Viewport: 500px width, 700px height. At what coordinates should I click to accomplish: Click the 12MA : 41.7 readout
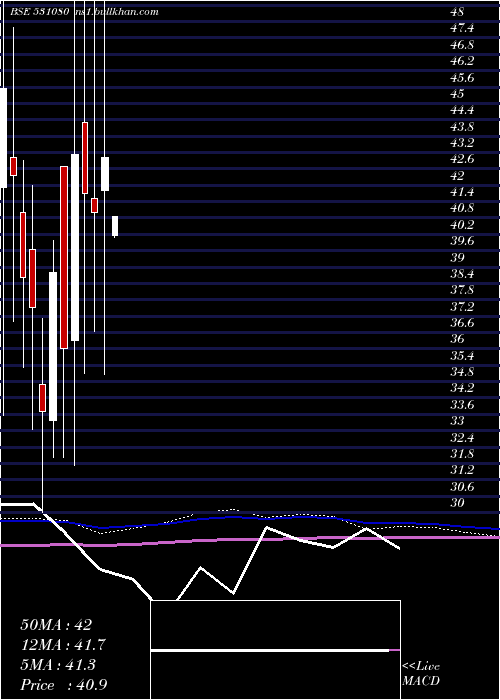[63, 645]
